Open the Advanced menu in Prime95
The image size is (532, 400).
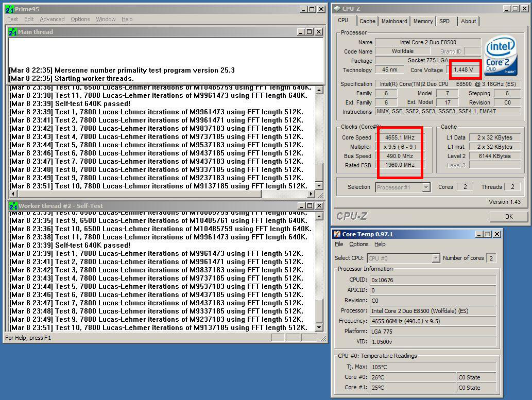[x=52, y=20]
